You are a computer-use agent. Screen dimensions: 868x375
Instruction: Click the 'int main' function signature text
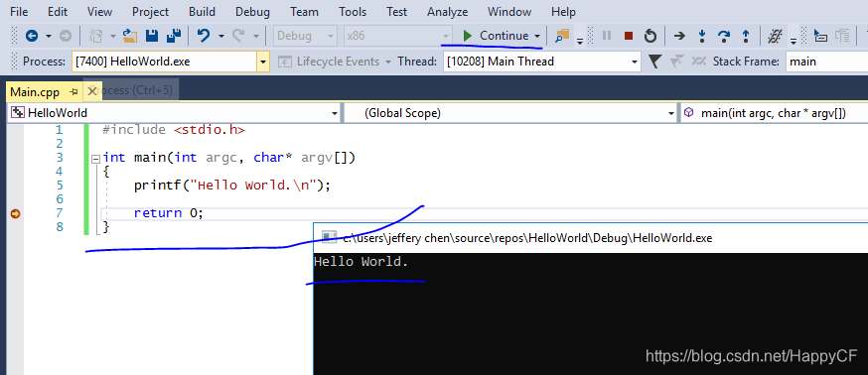228,158
